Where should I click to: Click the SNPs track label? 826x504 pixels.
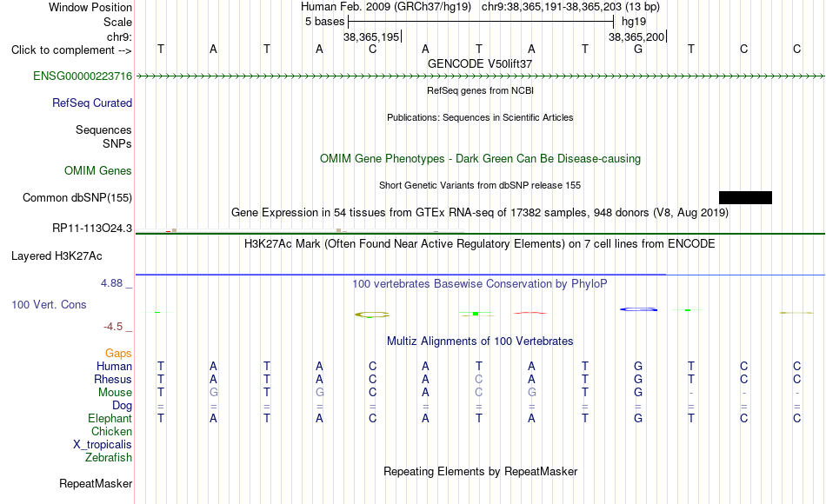tap(117, 143)
